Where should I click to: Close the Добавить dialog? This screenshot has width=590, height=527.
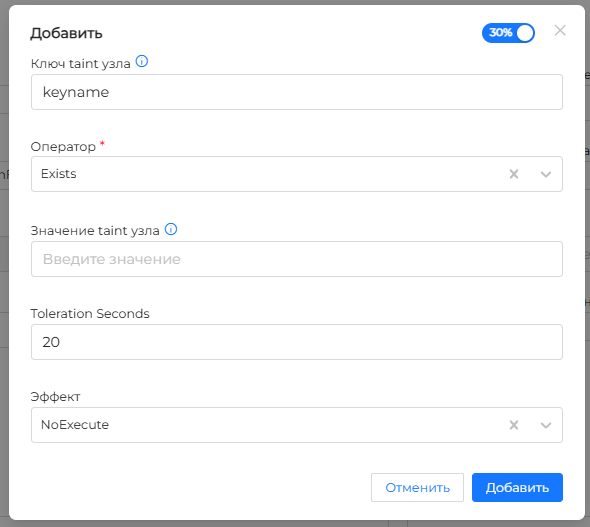[560, 30]
